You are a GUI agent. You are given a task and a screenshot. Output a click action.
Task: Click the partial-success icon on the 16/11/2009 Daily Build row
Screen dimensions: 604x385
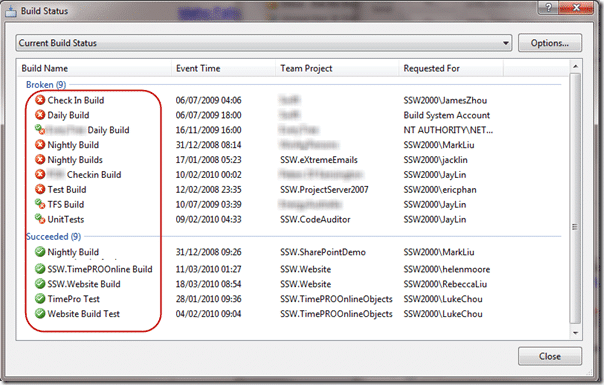click(40, 130)
